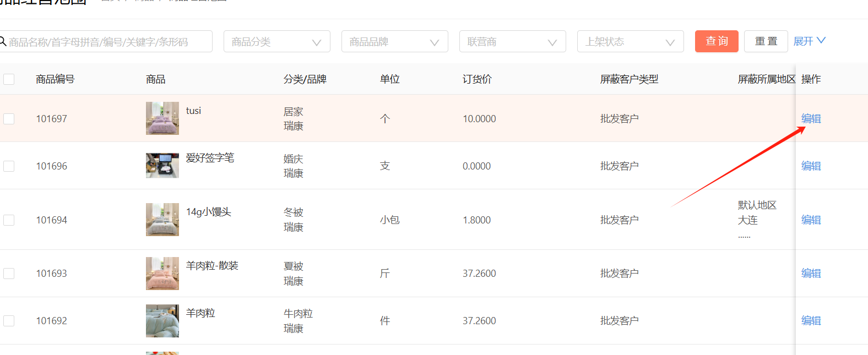
Task: Click the 屏蔽所属地区 column header
Action: [767, 79]
